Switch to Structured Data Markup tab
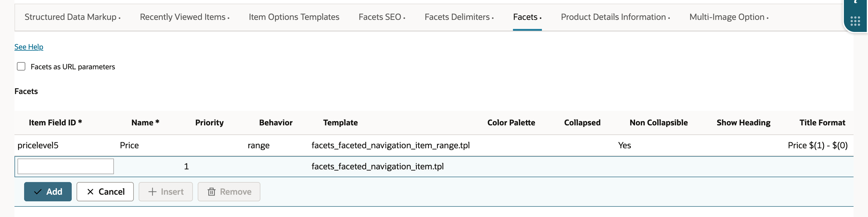This screenshot has height=217, width=868. (x=72, y=17)
